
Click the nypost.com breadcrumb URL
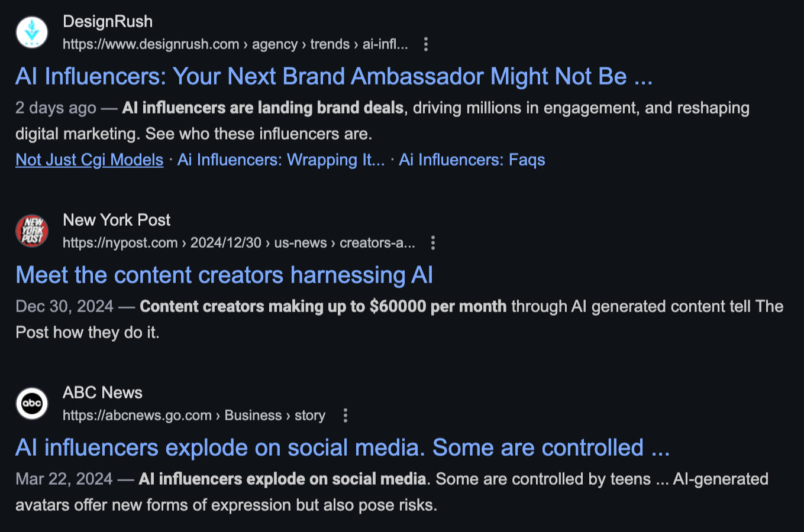(238, 243)
